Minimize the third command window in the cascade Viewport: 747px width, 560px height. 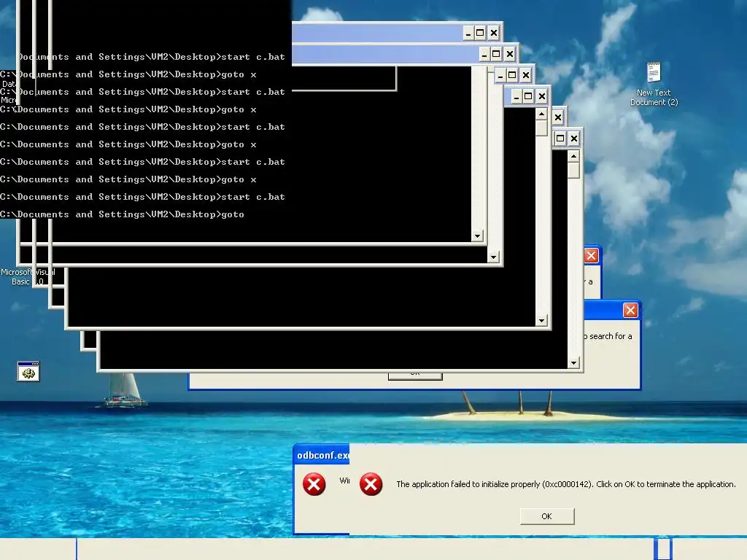[500, 75]
